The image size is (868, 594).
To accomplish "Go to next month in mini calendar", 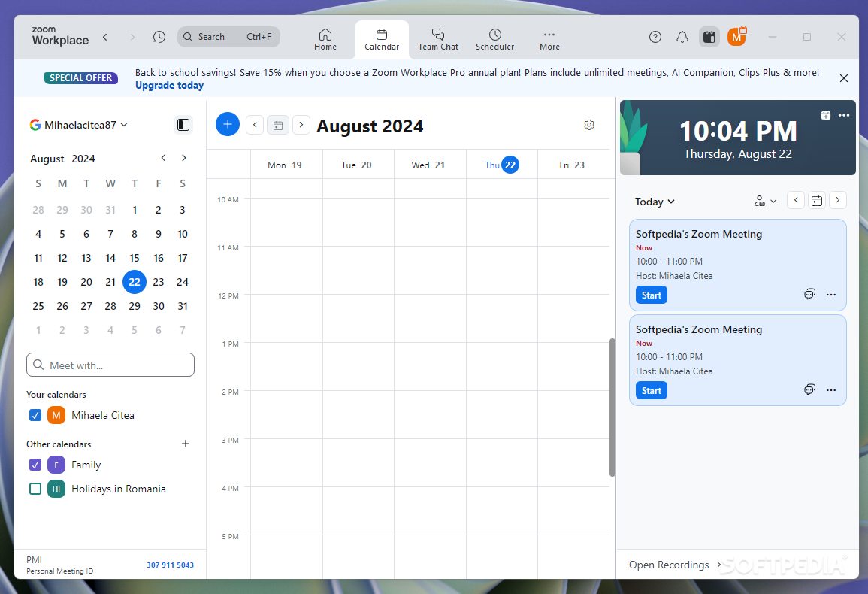I will click(184, 158).
